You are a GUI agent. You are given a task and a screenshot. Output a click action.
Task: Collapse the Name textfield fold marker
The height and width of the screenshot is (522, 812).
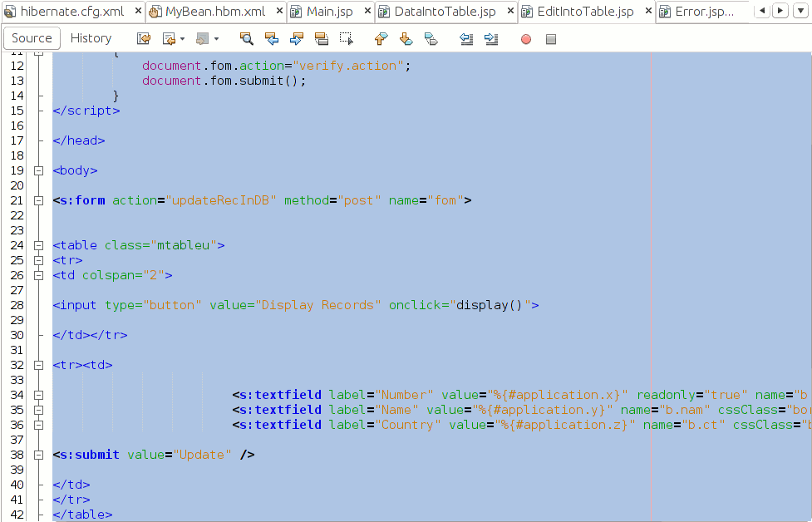(x=38, y=410)
